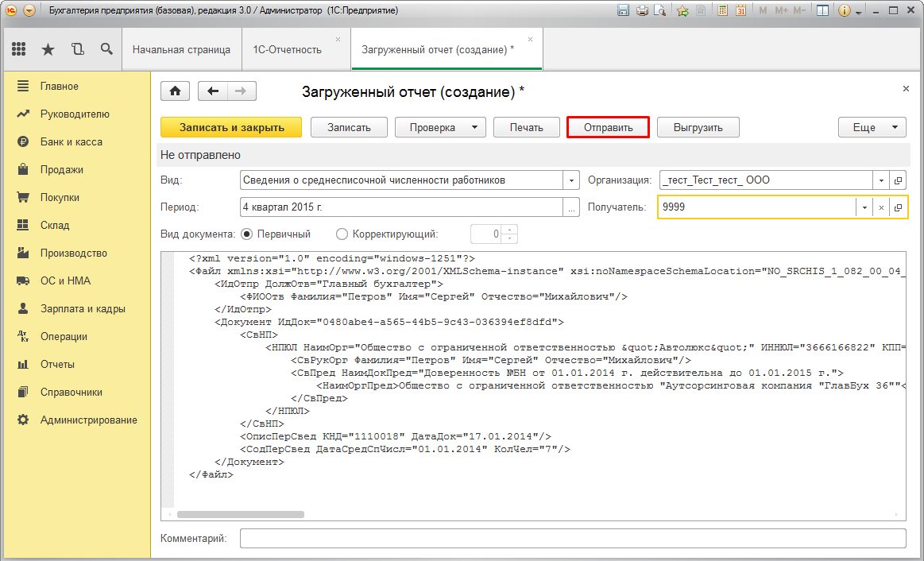924x561 pixels.
Task: Click the Отправить button
Action: 608,127
